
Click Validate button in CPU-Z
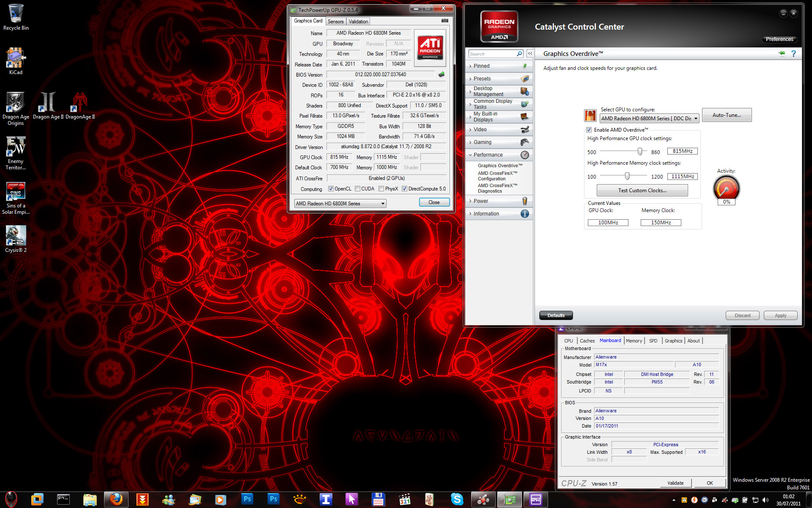[675, 483]
